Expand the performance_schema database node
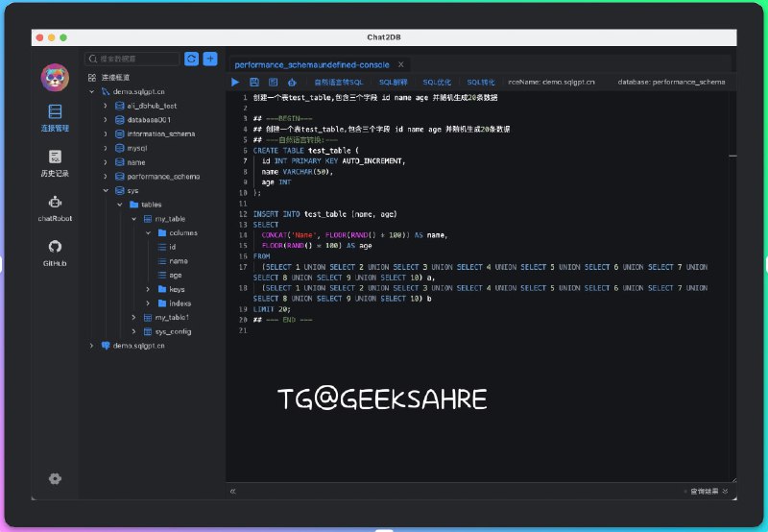Viewport: 768px width, 532px height. 106,177
